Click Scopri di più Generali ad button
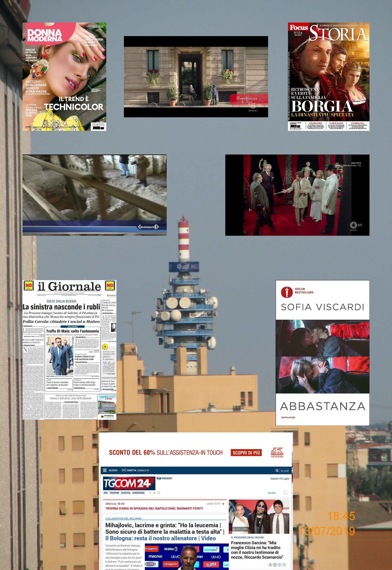 [x=246, y=453]
